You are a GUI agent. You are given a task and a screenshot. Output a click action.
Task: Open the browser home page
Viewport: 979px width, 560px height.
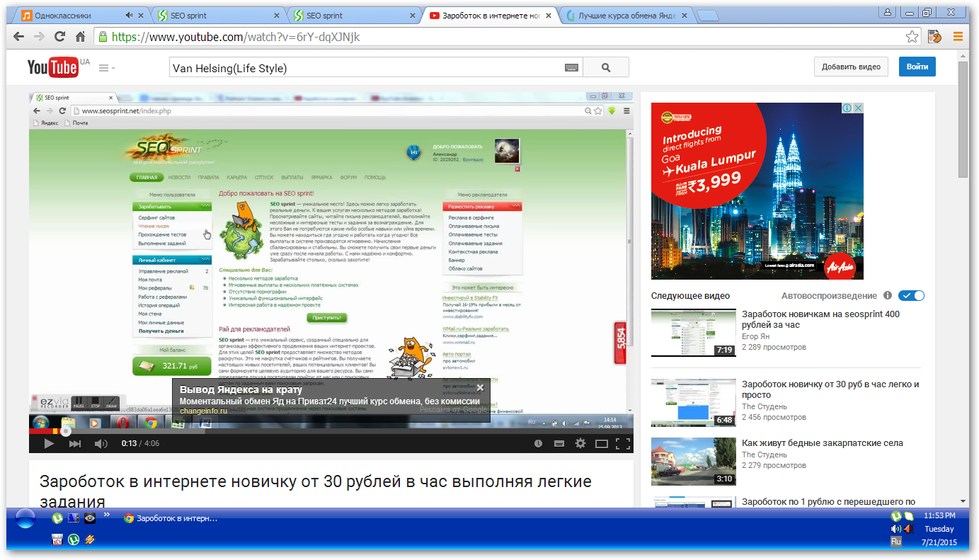[81, 37]
